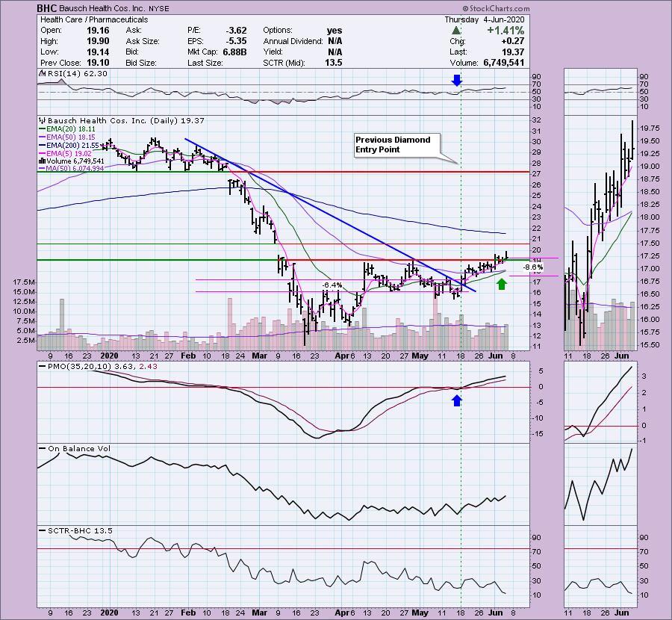Viewport: 672px width, 620px height.
Task: Click the P/E value -3.62
Action: (x=237, y=31)
